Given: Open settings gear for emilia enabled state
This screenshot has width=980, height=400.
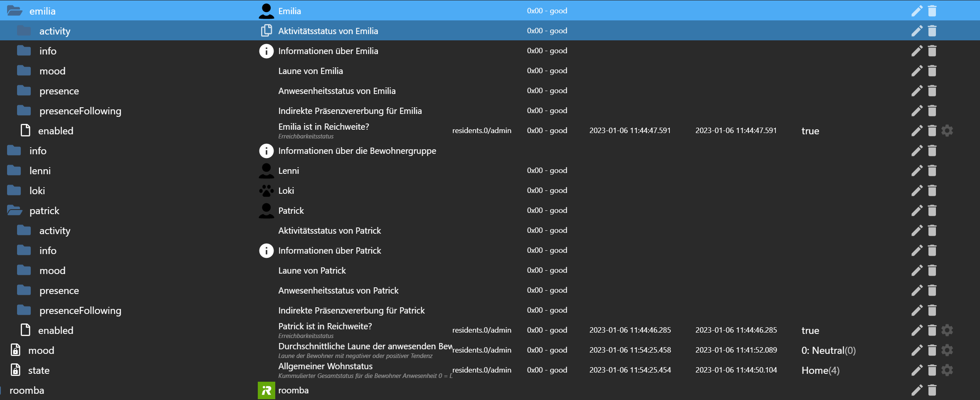Looking at the screenshot, I should [x=947, y=131].
